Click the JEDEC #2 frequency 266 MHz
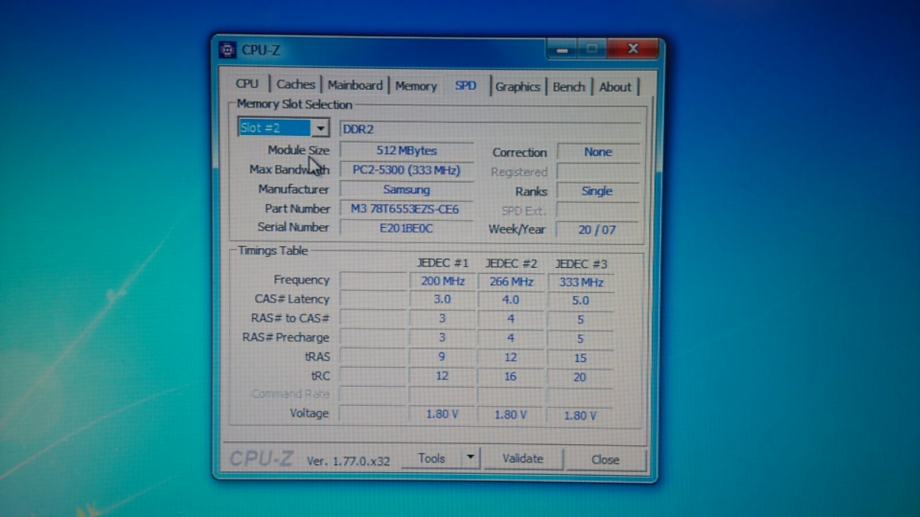 [511, 282]
